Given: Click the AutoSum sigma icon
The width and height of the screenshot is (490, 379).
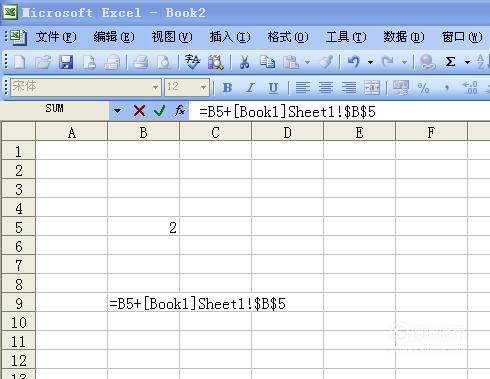Looking at the screenshot, I should point(450,62).
